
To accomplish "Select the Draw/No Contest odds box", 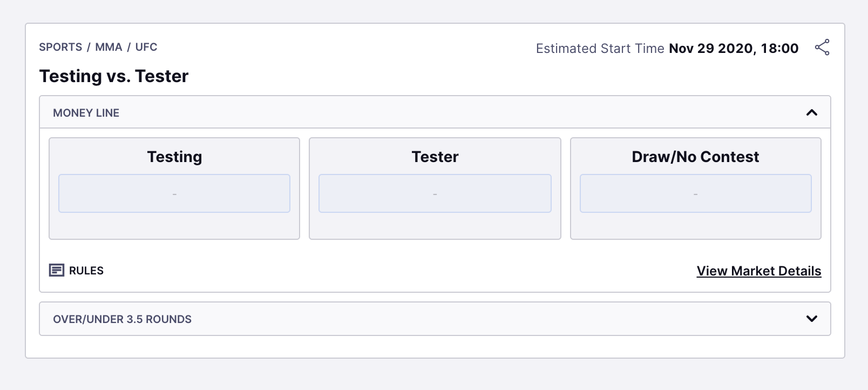I will [x=695, y=193].
